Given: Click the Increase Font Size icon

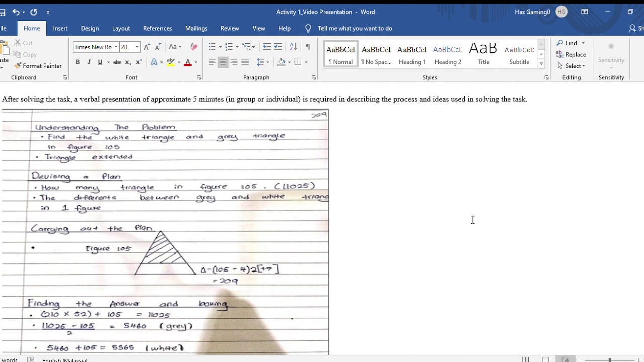Looking at the screenshot, I should 147,47.
